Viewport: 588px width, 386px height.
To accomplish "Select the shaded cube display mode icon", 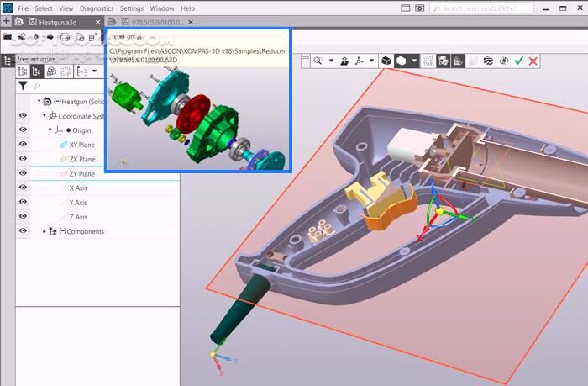I will 386,61.
